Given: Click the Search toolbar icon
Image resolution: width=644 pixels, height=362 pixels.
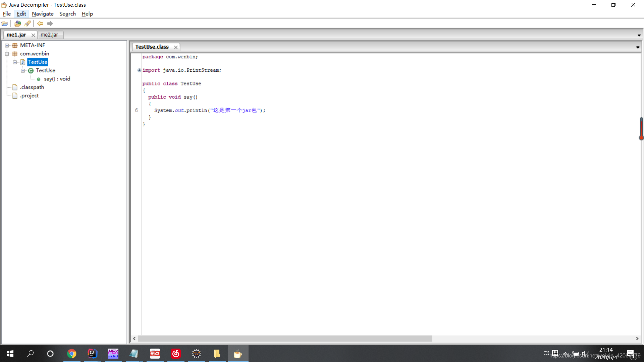Looking at the screenshot, I should 28,23.
